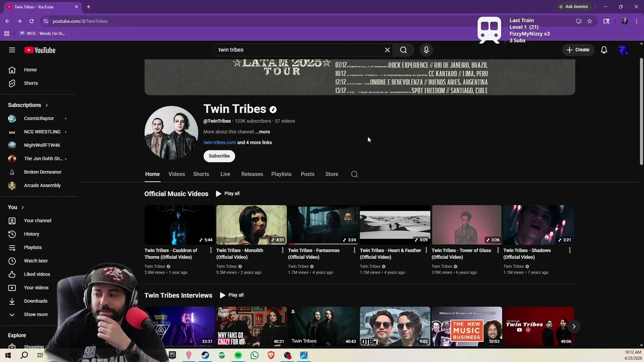Switch to the channel Playlists tab
Viewport: 644px width, 362px height.
point(281,174)
